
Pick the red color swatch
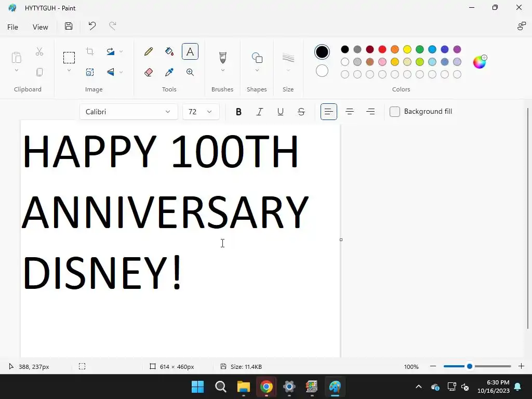382,49
